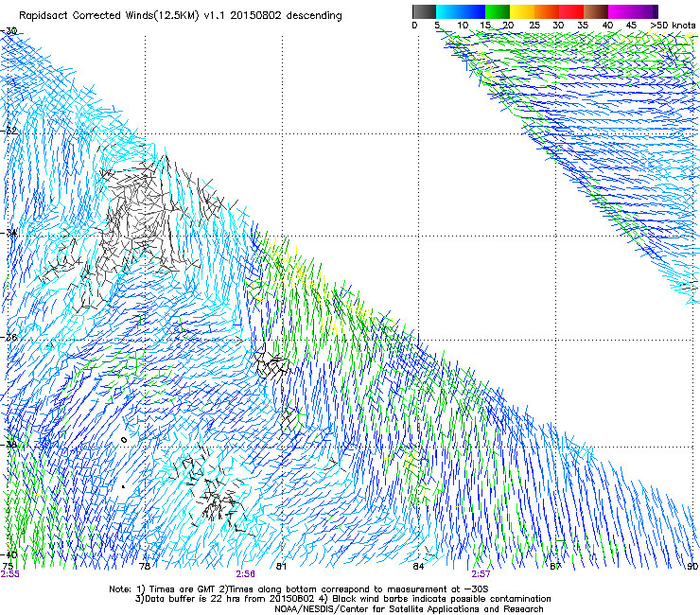Screen dimensions: 700x615
Task: Click the longitude label 81
Action: pyautogui.click(x=281, y=567)
